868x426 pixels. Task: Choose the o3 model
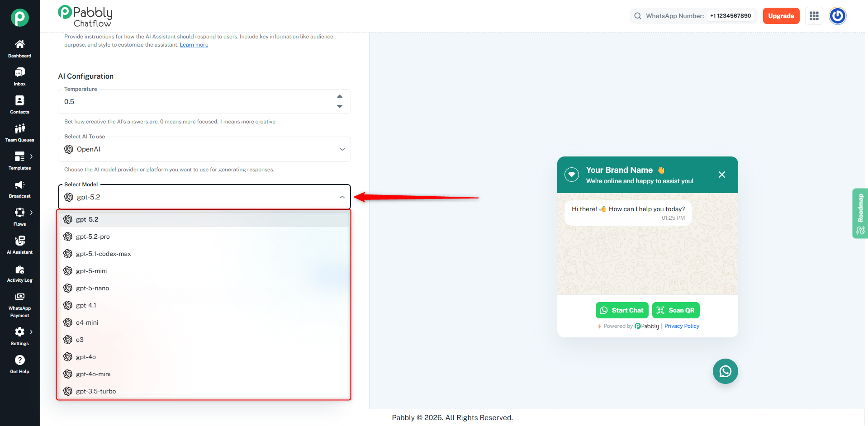pyautogui.click(x=204, y=340)
